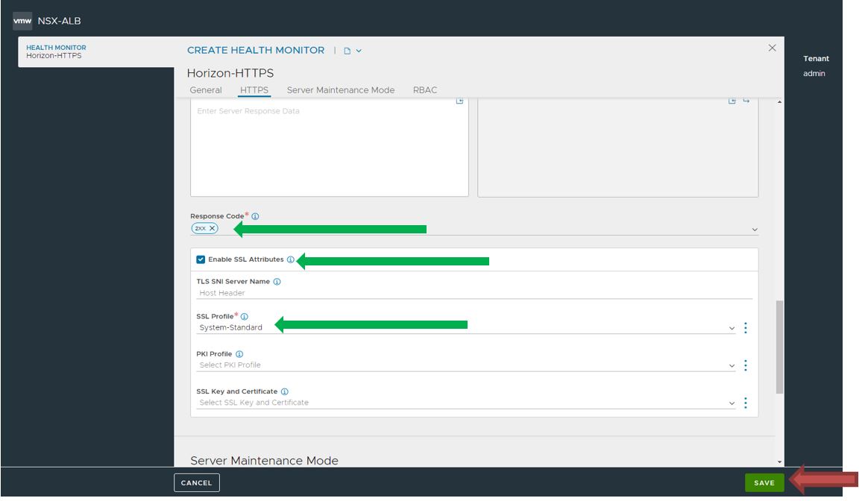Save the health monitor

coord(764,482)
